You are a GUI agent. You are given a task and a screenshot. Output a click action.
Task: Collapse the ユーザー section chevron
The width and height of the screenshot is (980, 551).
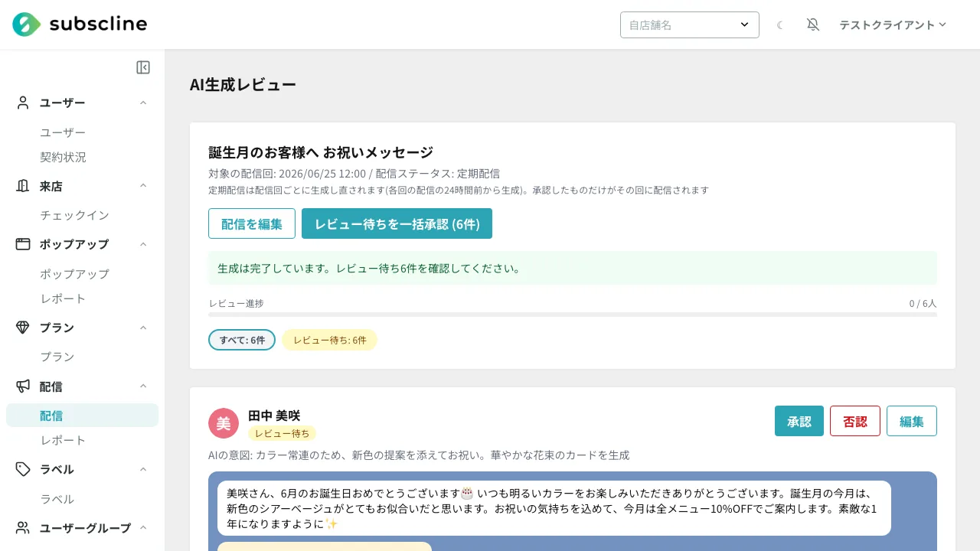click(143, 103)
